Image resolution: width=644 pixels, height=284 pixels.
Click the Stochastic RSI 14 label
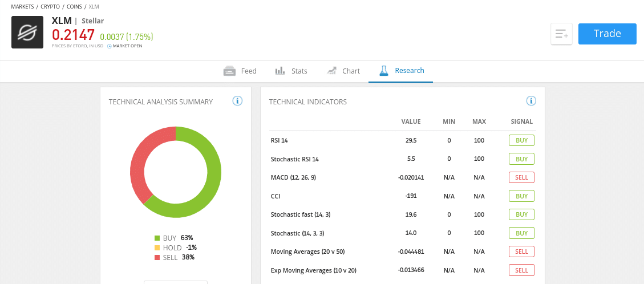(x=295, y=159)
